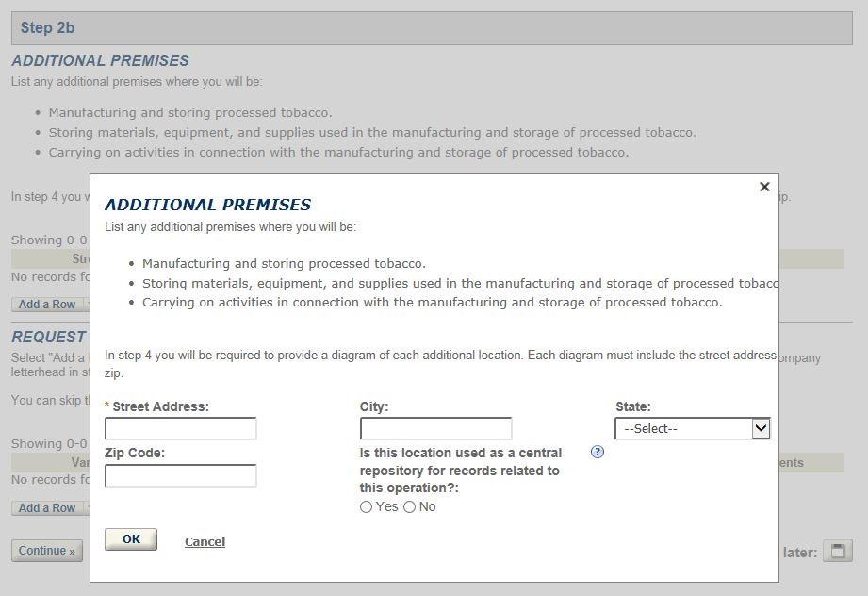This screenshot has width=868, height=596.
Task: Open the central repository help icon
Action: 597,452
